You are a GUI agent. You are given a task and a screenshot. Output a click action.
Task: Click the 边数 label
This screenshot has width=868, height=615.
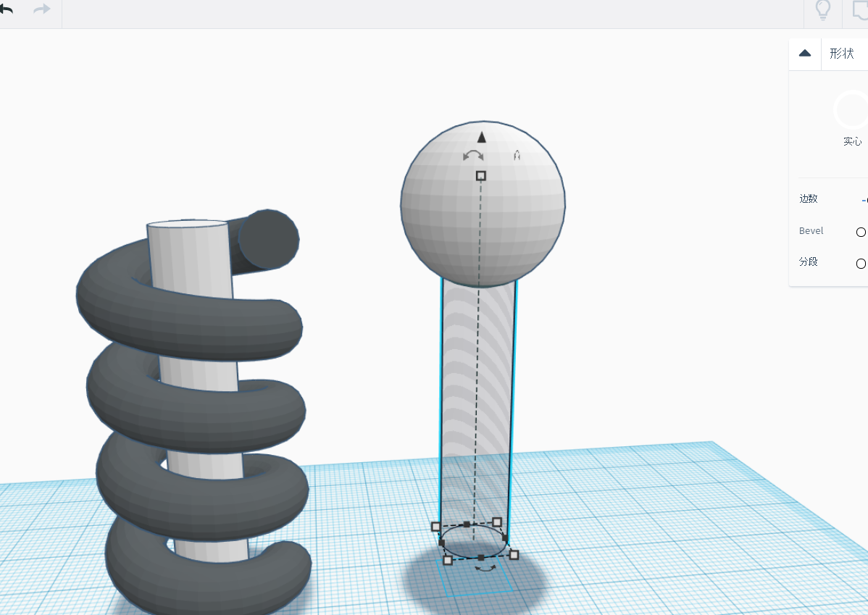(x=808, y=198)
